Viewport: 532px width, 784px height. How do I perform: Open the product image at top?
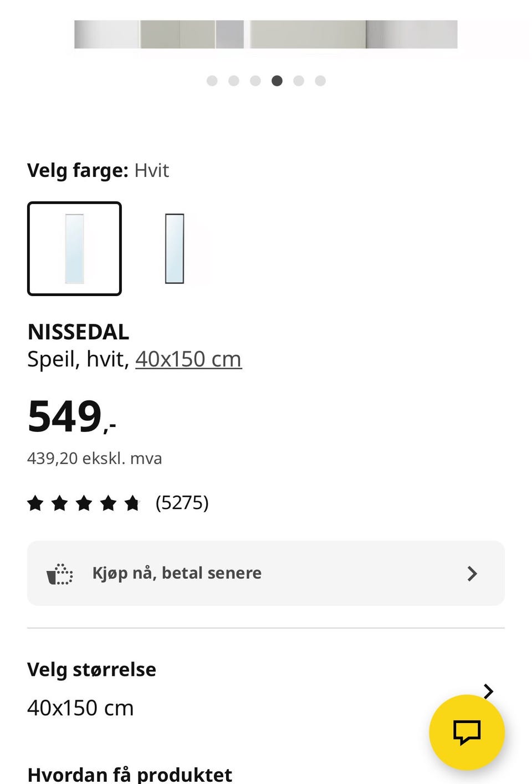click(x=266, y=34)
